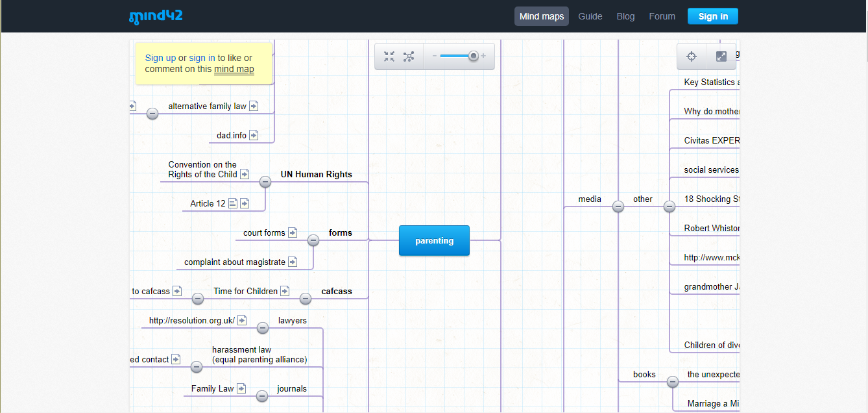Click the collapse all nodes icon
Image resolution: width=868 pixels, height=413 pixels.
pyautogui.click(x=389, y=56)
